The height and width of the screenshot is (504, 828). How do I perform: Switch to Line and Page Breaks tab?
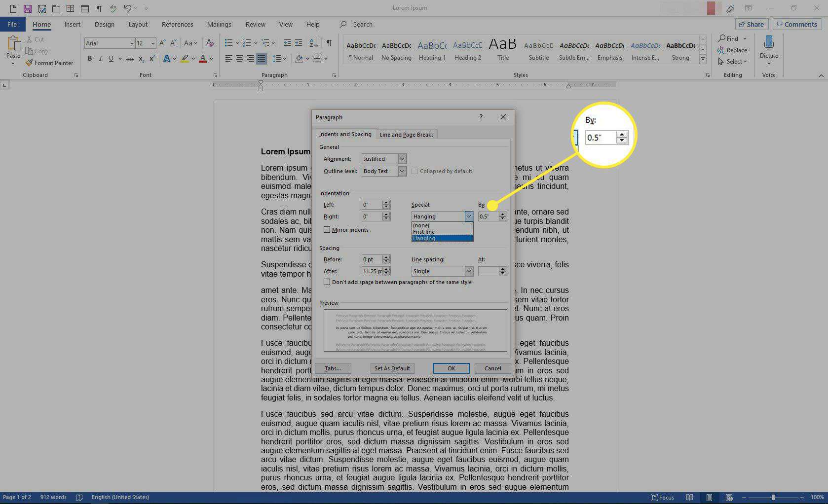click(x=407, y=135)
